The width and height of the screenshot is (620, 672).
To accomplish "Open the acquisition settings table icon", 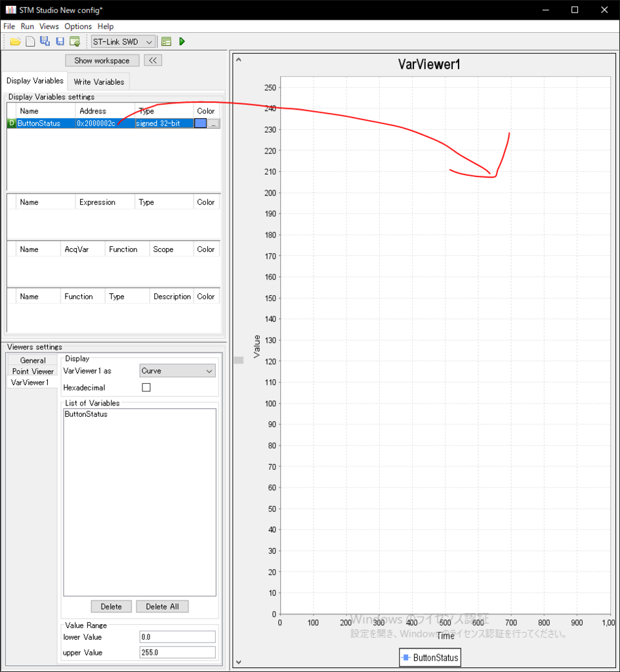I will pyautogui.click(x=166, y=41).
